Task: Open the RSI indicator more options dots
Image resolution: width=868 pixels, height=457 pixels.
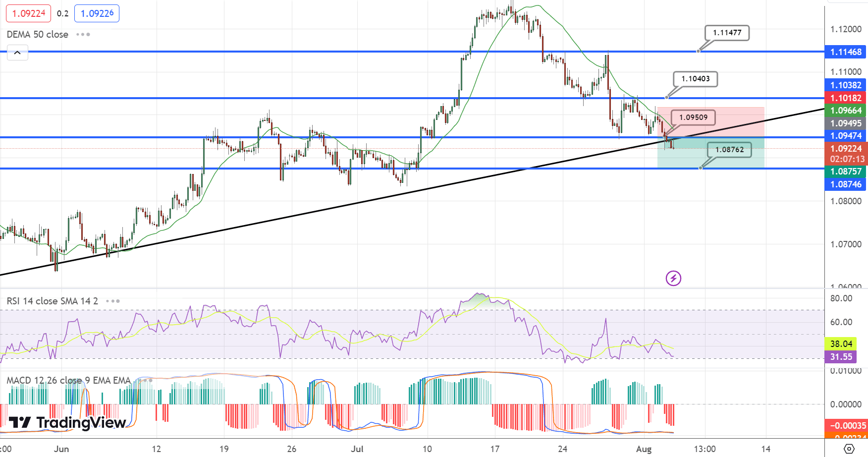Action: pos(112,301)
